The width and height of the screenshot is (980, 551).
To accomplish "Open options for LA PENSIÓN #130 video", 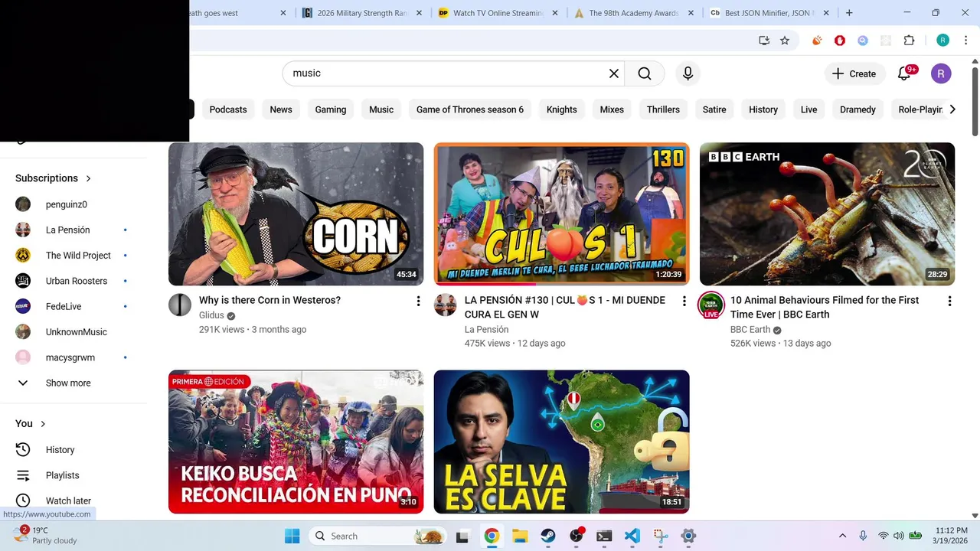I will click(x=684, y=302).
